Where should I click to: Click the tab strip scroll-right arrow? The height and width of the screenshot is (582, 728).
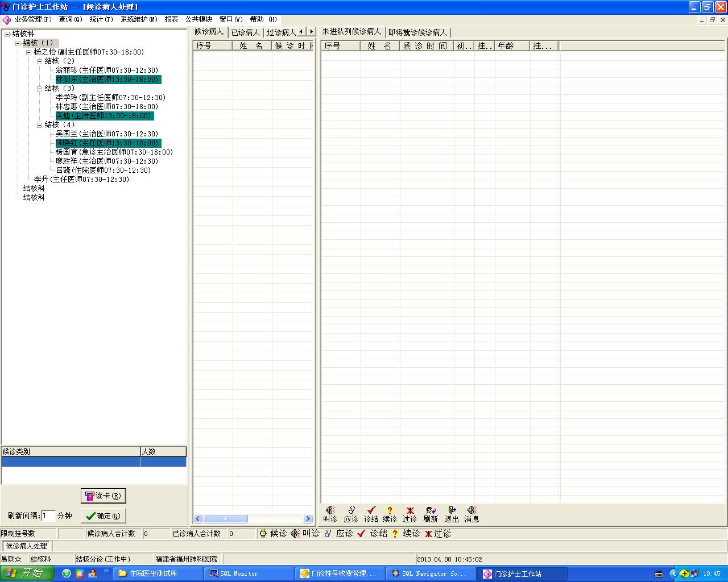pos(311,31)
